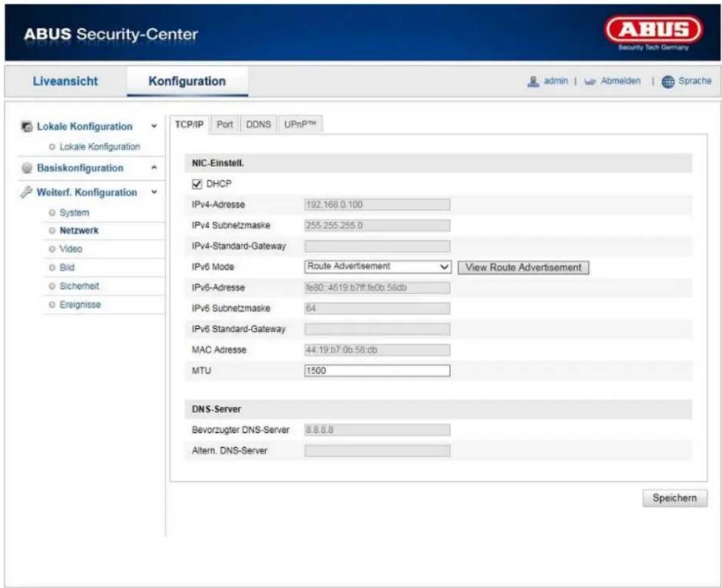Image resolution: width=722 pixels, height=588 pixels.
Task: Click the admin user icon
Action: click(x=533, y=81)
